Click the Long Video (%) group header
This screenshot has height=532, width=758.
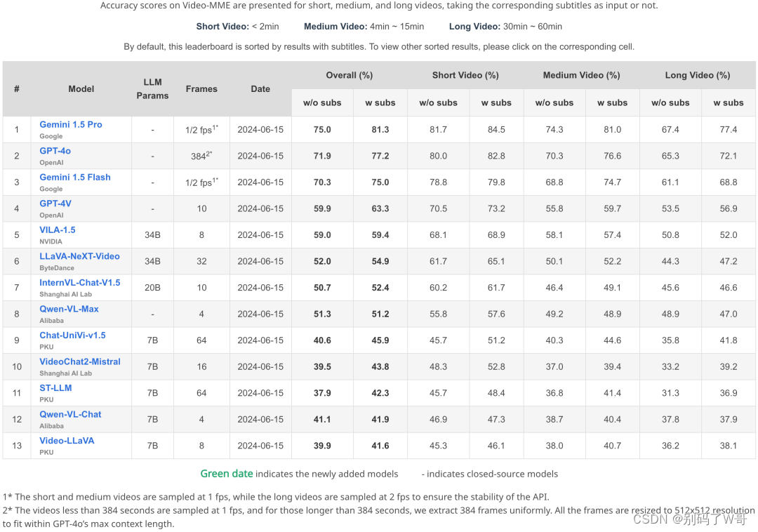pyautogui.click(x=698, y=75)
